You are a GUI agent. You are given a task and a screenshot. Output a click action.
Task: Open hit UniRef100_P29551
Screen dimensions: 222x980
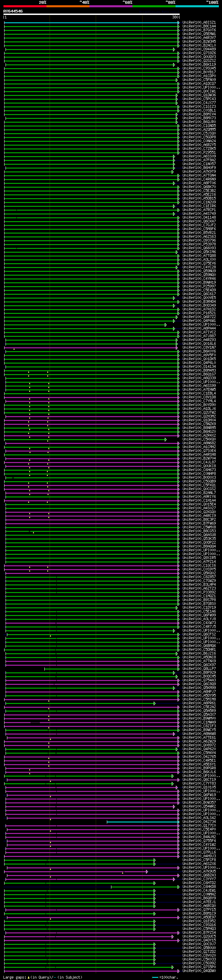tap(199, 153)
